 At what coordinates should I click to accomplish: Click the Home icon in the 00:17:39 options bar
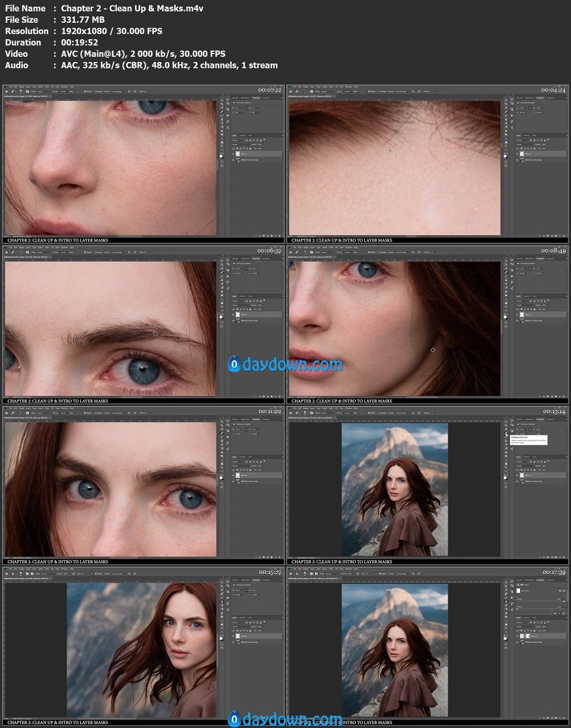pyautogui.click(x=290, y=574)
